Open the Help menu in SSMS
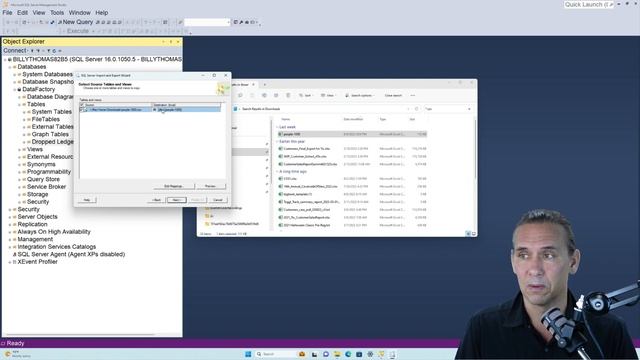 [102, 13]
